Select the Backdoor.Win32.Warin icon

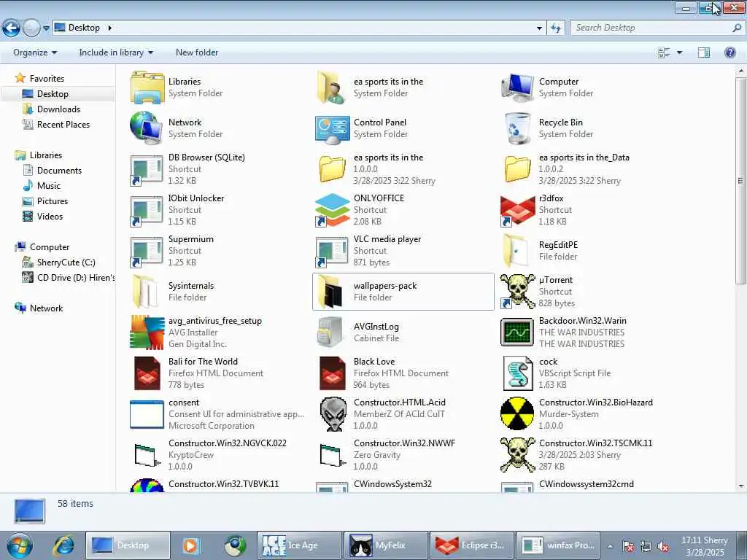[x=517, y=332]
